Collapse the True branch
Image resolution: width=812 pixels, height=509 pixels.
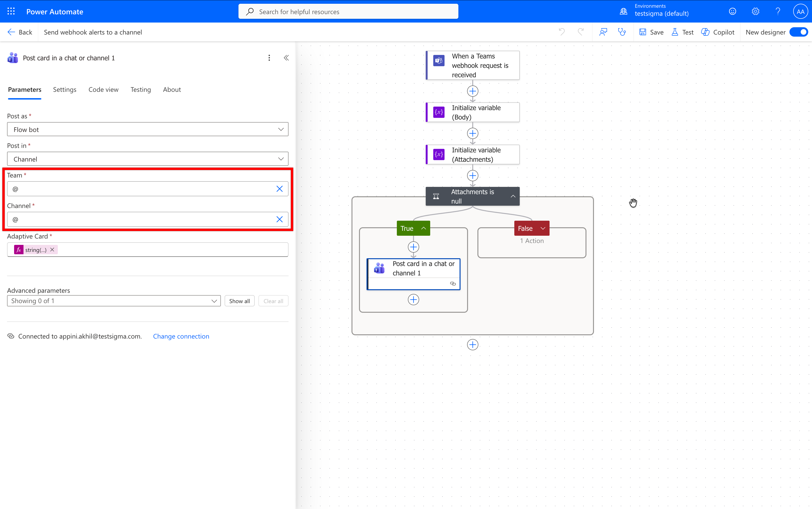point(424,228)
